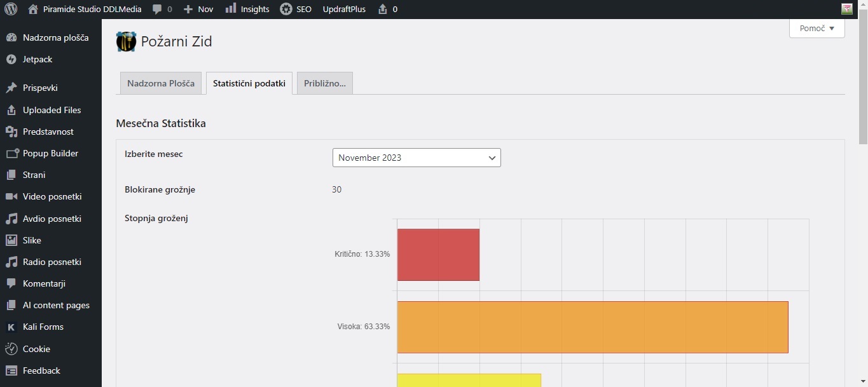This screenshot has width=868, height=387.
Task: Expand the Pomoč help panel
Action: tap(816, 29)
